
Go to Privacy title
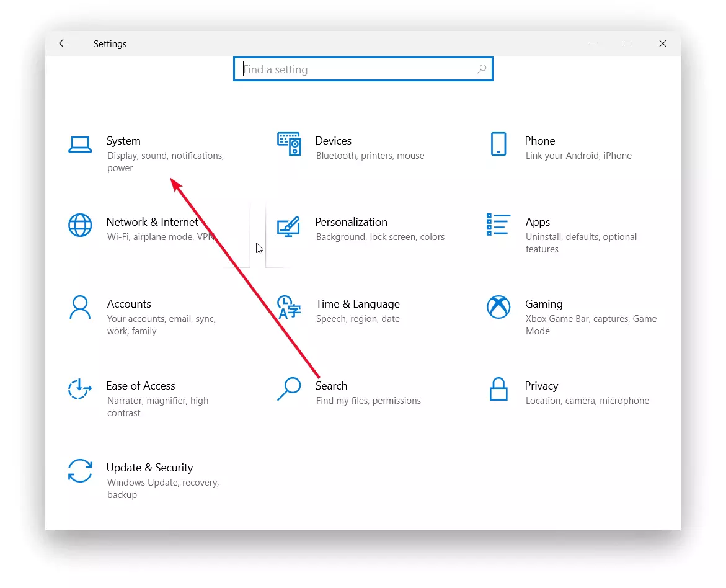[541, 386]
